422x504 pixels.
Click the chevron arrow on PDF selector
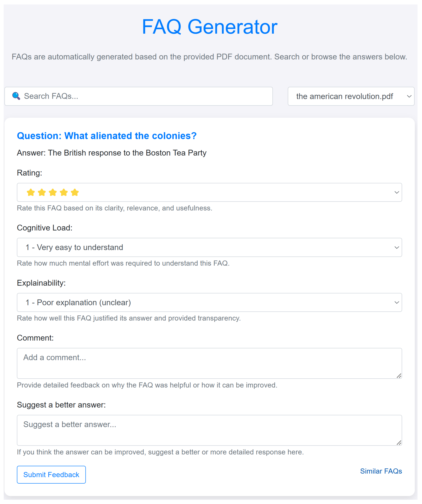[x=409, y=96]
